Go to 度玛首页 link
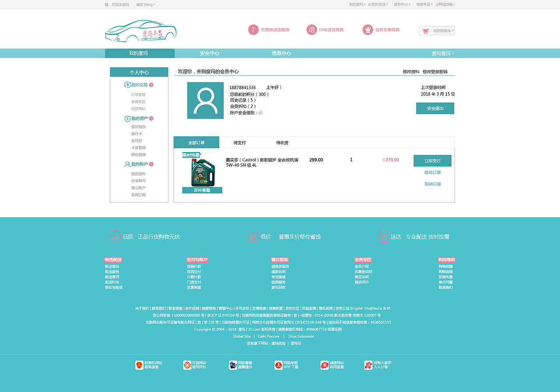Viewport: 560px width, 392px height. tap(443, 53)
